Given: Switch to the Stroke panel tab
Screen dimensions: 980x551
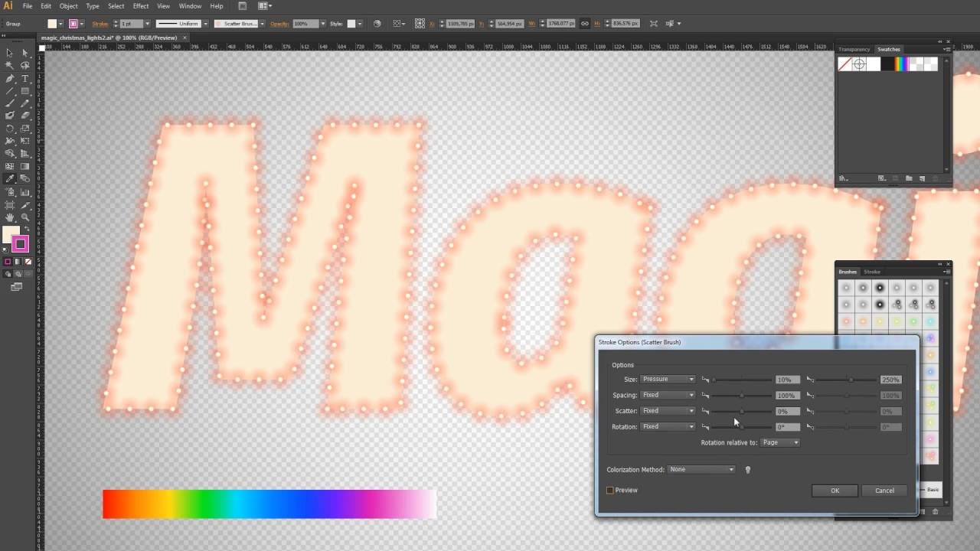Looking at the screenshot, I should coord(872,272).
